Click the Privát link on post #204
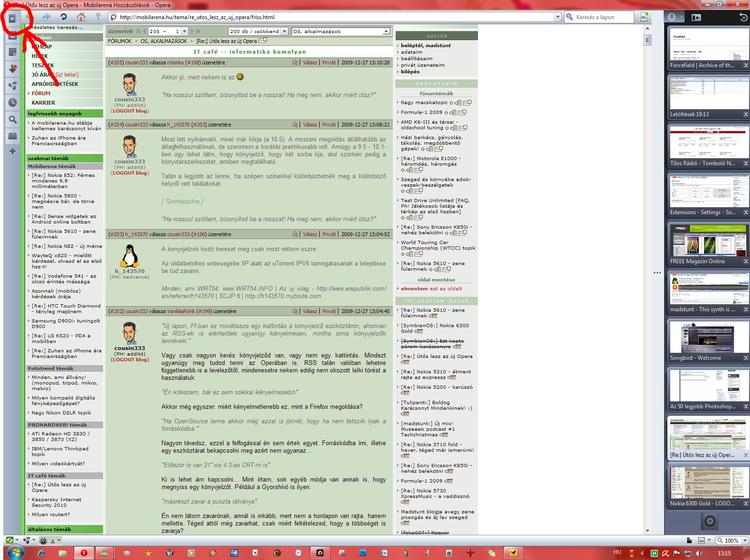Viewport: 750px width, 560px height. (329, 125)
